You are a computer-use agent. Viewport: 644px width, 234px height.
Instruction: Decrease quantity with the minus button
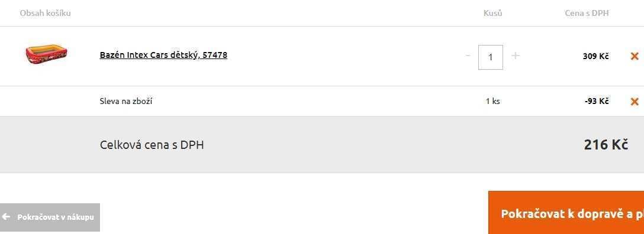(468, 56)
